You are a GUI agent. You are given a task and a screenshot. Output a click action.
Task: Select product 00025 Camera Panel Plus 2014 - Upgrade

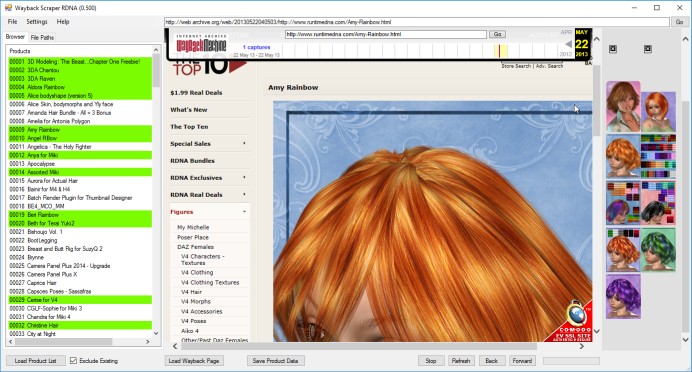(x=80, y=266)
